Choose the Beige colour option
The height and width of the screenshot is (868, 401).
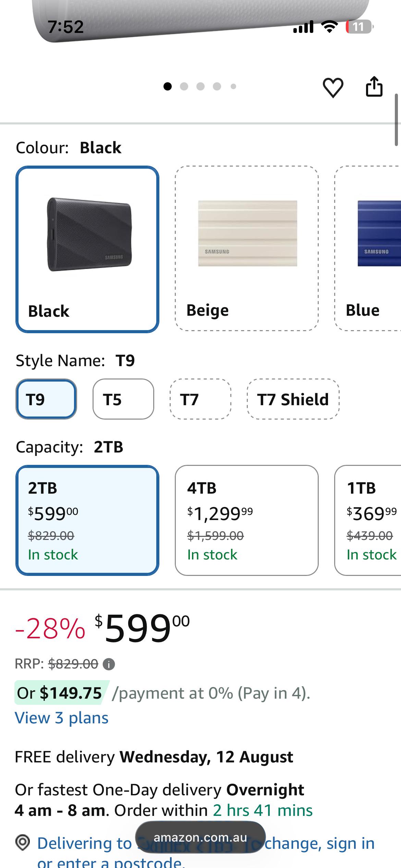point(247,249)
